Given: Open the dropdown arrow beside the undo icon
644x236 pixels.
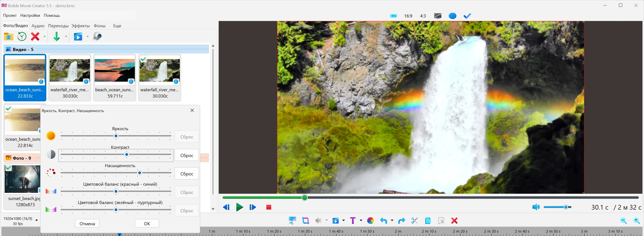Looking at the screenshot, I should (x=392, y=220).
